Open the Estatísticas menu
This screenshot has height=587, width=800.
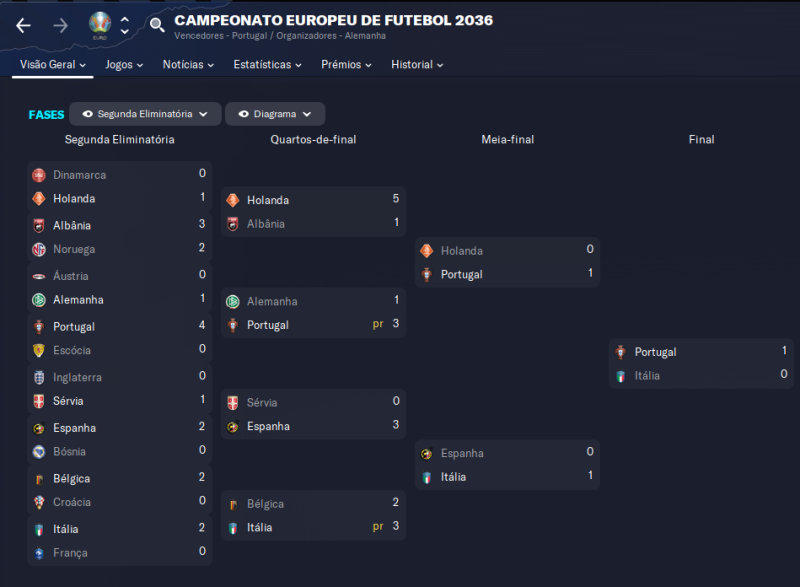point(268,64)
